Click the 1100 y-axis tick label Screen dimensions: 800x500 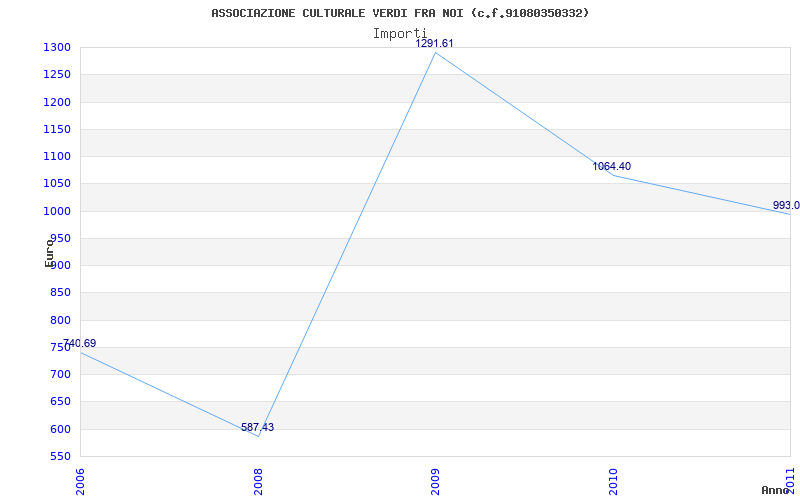tap(57, 157)
